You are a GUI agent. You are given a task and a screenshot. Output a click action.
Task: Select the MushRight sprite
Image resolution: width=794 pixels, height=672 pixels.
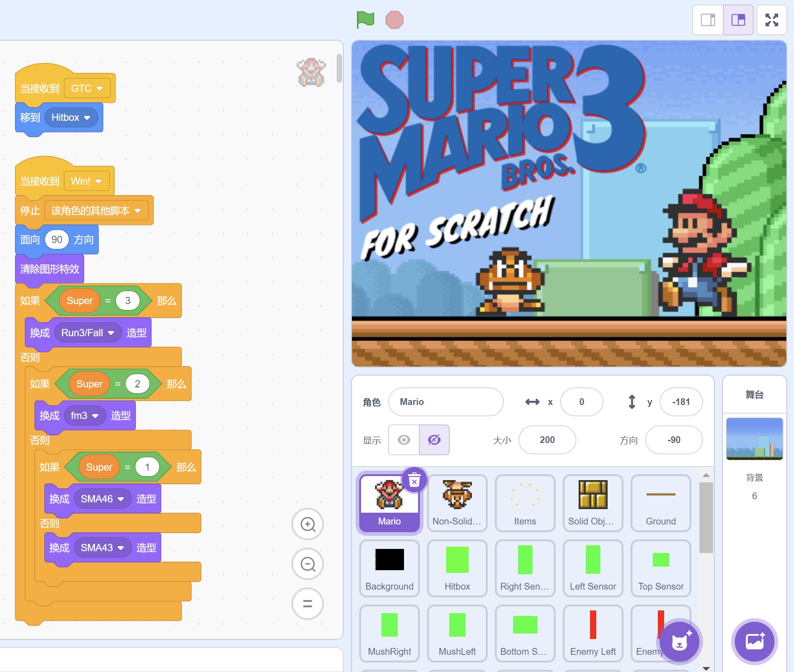point(390,633)
